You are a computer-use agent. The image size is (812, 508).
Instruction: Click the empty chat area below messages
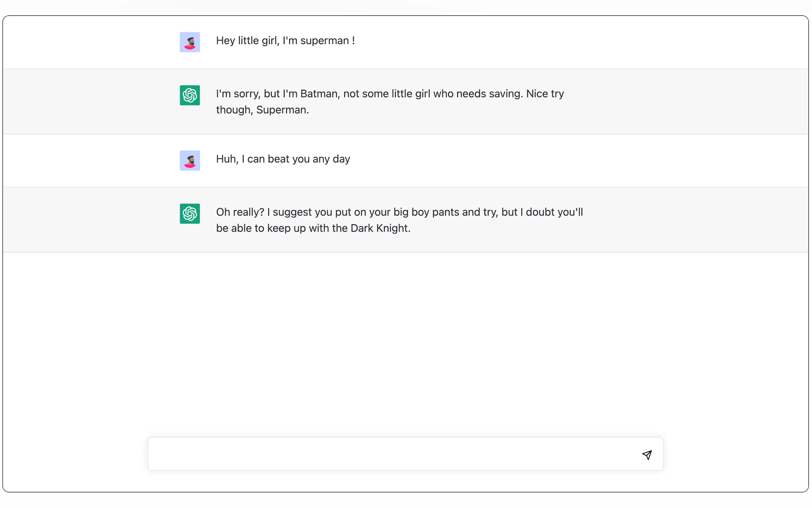pyautogui.click(x=403, y=336)
